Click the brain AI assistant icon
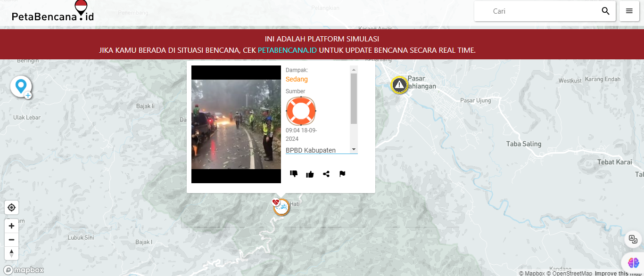644x276 pixels. (x=633, y=262)
